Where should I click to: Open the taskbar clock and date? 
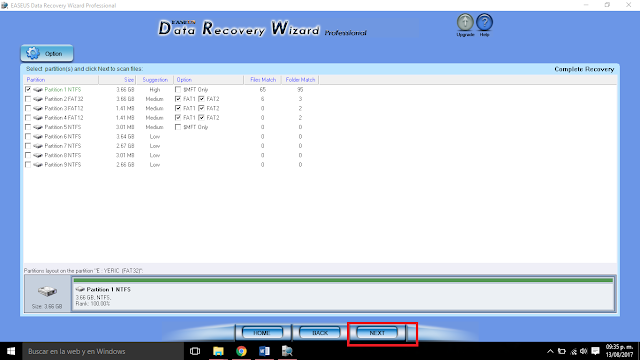click(619, 351)
